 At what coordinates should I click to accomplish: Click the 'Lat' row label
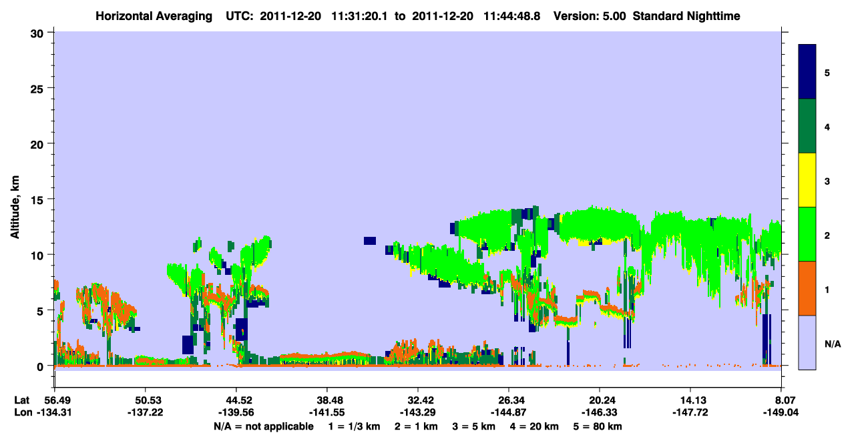pos(21,400)
